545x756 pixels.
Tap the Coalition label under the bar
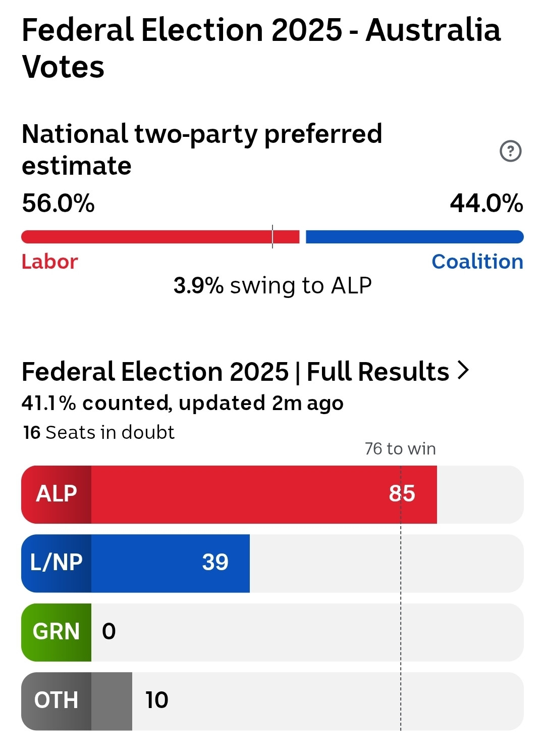(x=477, y=262)
